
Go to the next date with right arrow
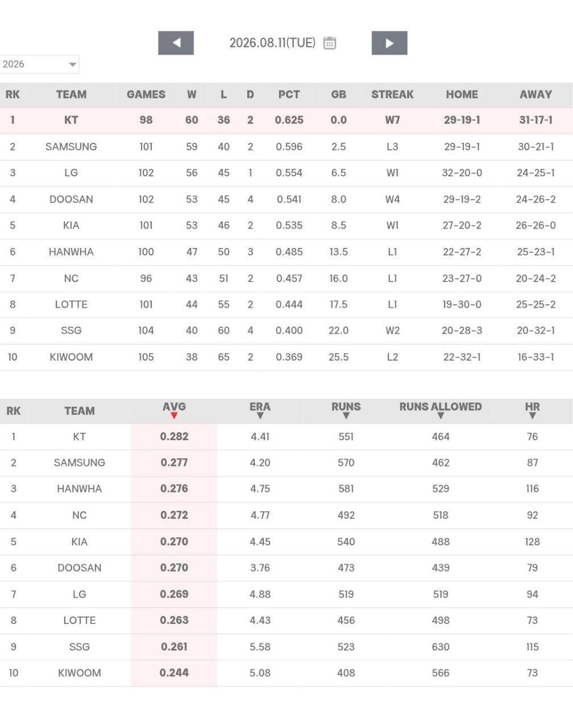point(389,43)
